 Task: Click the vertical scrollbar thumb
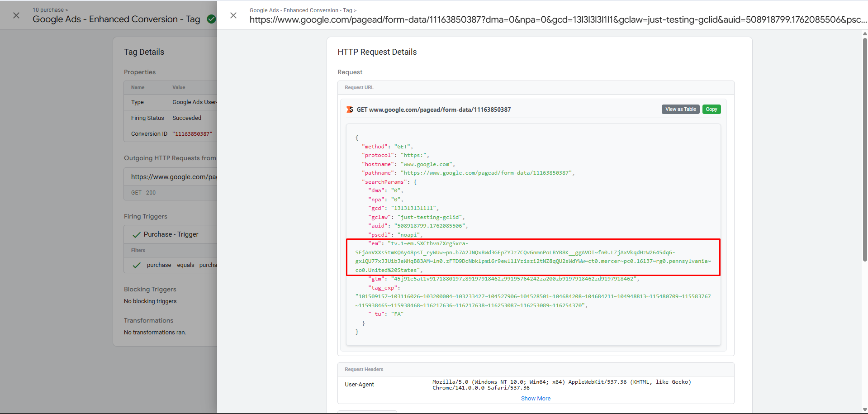pyautogui.click(x=865, y=149)
